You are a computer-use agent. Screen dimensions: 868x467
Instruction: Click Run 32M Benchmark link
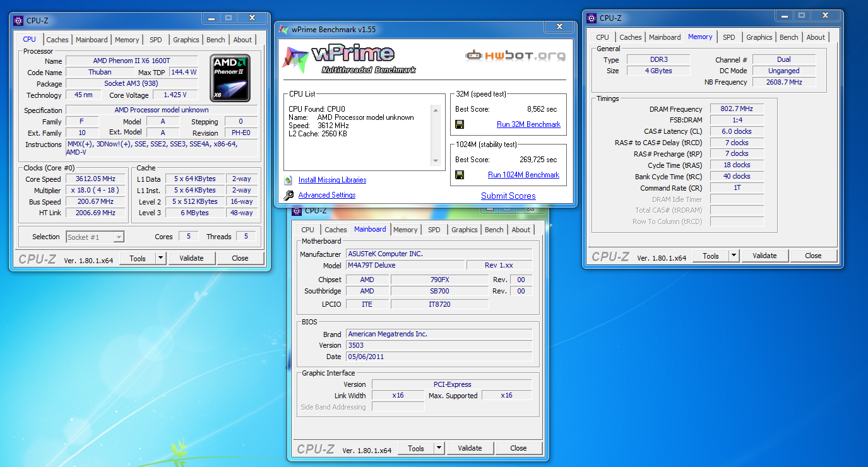[x=528, y=124]
